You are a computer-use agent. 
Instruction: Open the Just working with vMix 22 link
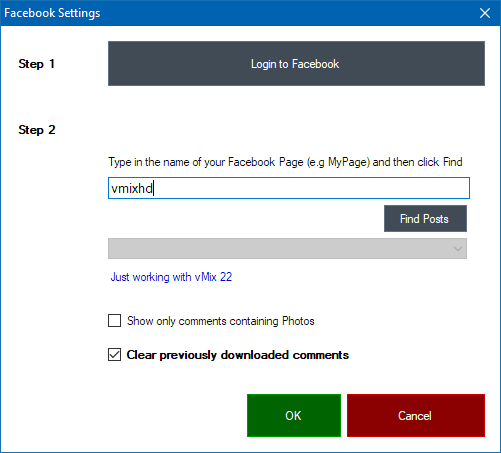171,277
